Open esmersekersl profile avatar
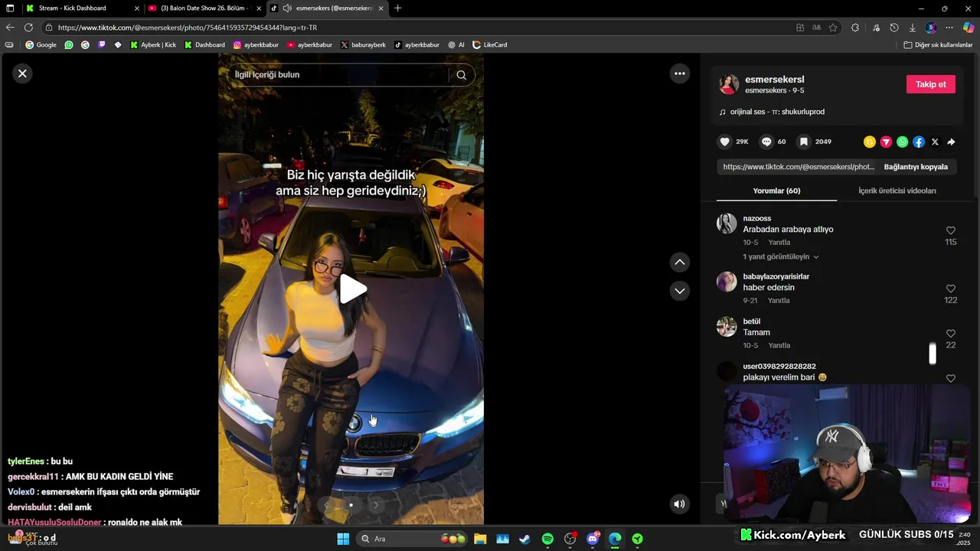Screen dimensions: 980x551 [729, 84]
